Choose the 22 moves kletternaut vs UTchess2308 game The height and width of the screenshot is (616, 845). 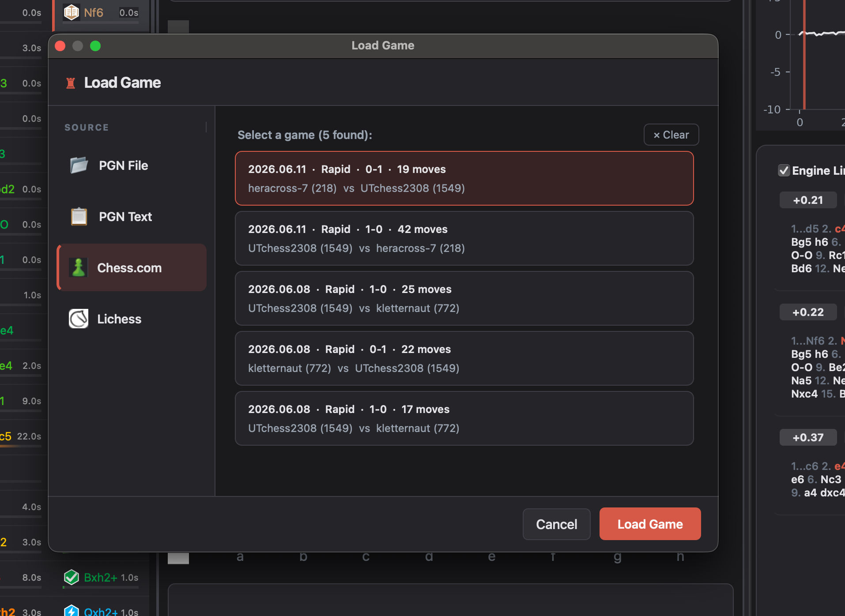[464, 358]
